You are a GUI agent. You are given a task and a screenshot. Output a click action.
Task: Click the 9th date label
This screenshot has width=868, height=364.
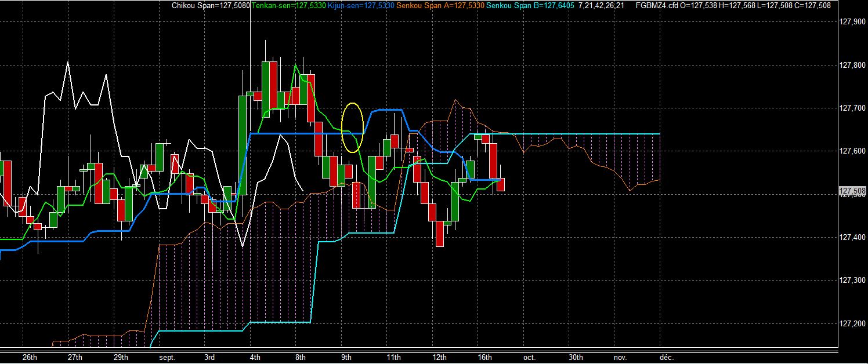point(346,357)
